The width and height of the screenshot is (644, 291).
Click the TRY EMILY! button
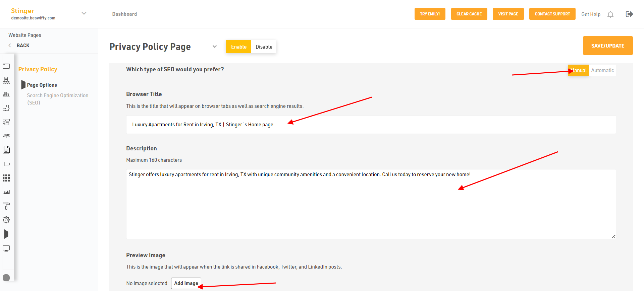coord(430,14)
